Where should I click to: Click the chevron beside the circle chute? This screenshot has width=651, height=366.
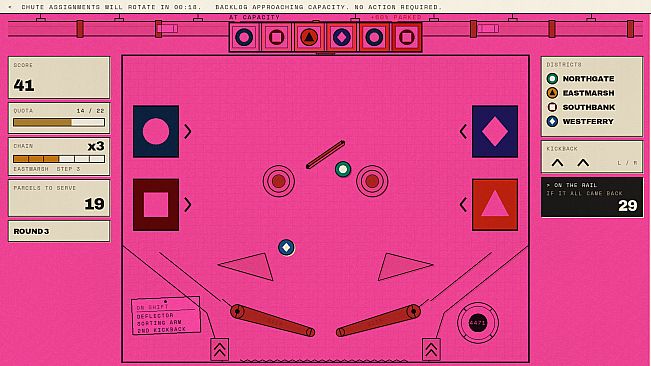(188, 132)
